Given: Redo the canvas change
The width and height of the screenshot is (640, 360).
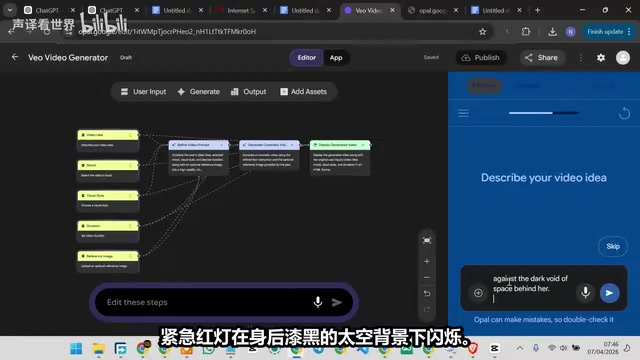Looking at the screenshot, I should [427, 309].
